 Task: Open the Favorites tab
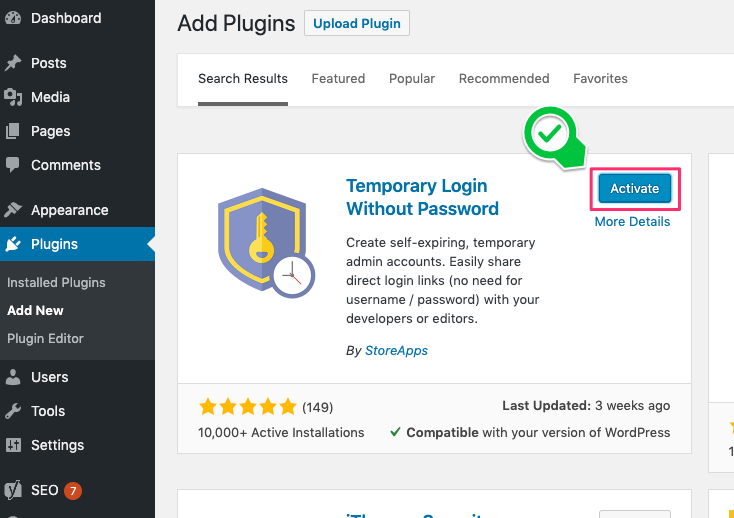point(600,79)
